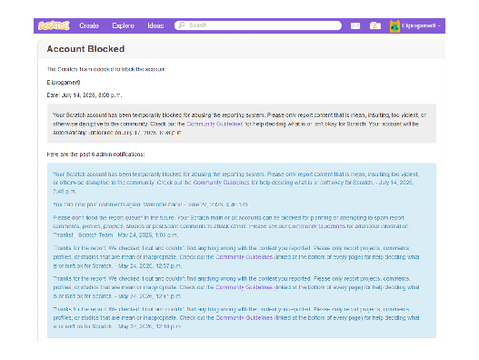Click the block date line text
Viewport: 479px width, 360px height.
pos(84,95)
